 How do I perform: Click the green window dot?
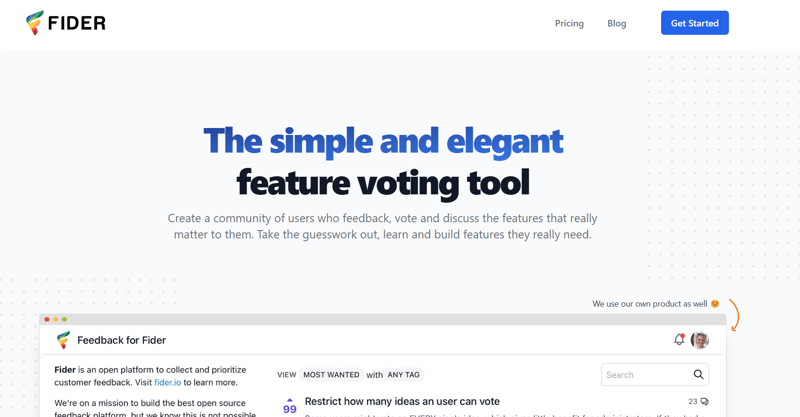(65, 320)
